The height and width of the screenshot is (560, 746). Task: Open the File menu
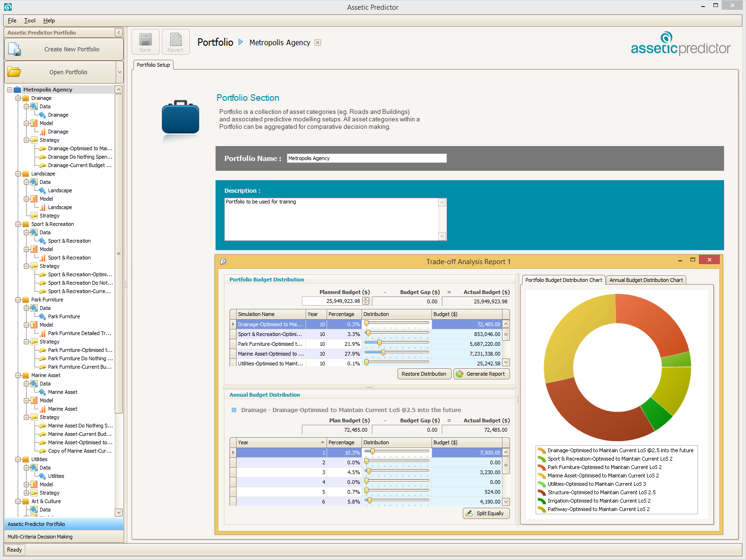pyautogui.click(x=12, y=21)
